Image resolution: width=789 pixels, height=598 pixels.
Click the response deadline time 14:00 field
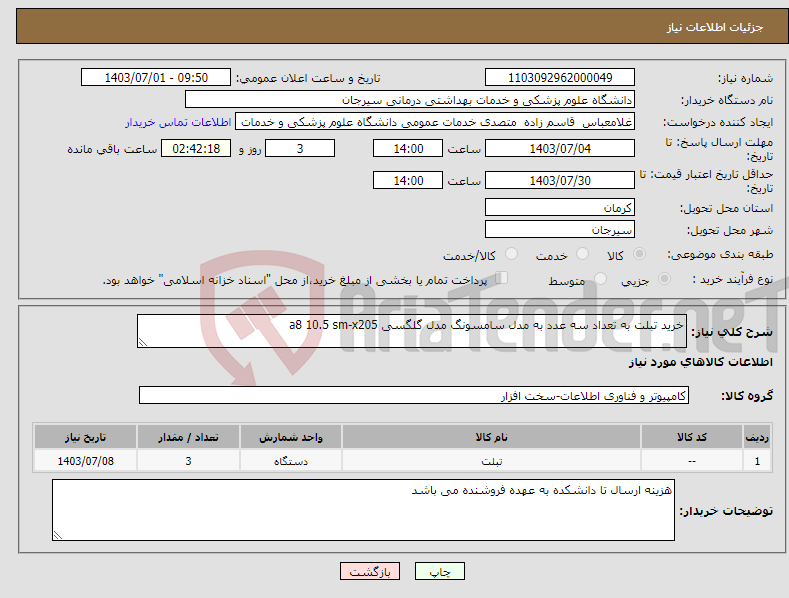[408, 148]
